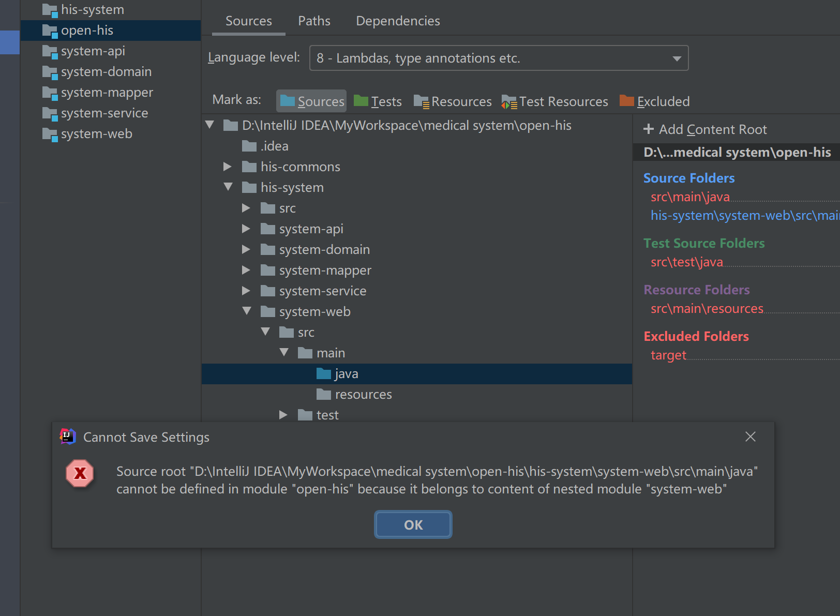Screen dimensions: 840x616
Task: Click the test folder icon in tree
Action: [x=305, y=415]
